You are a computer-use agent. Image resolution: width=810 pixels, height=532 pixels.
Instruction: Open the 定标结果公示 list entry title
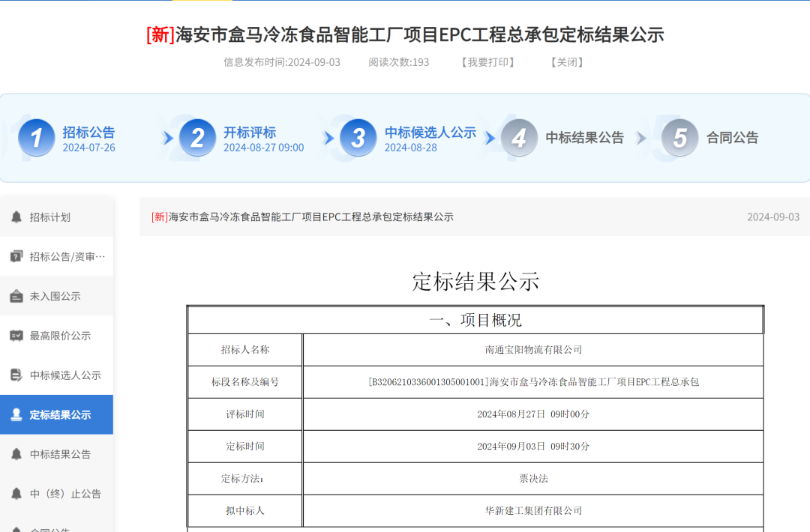click(303, 217)
